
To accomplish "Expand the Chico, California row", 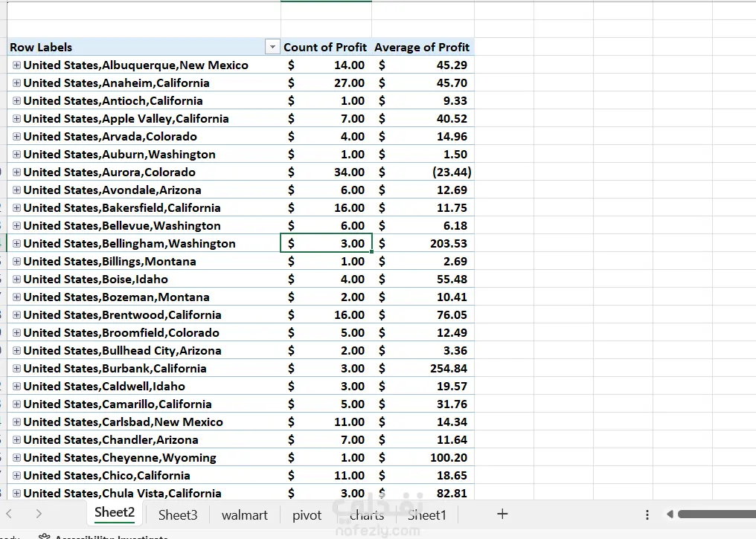I will pyautogui.click(x=16, y=475).
